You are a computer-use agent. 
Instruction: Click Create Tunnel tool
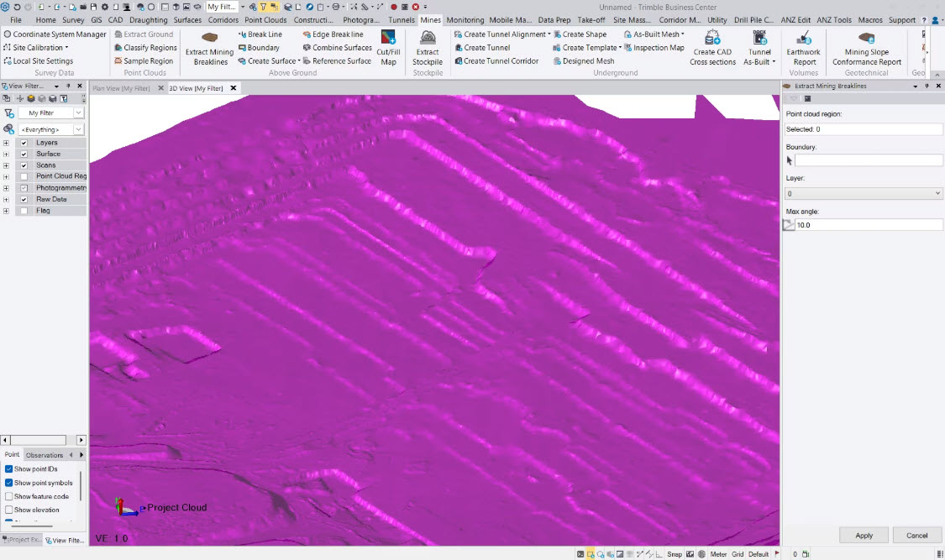(482, 48)
